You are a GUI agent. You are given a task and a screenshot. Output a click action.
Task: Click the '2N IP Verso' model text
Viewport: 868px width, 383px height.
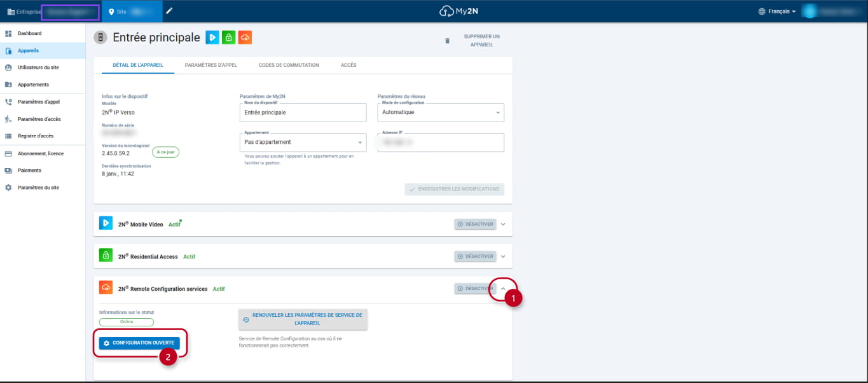click(118, 112)
